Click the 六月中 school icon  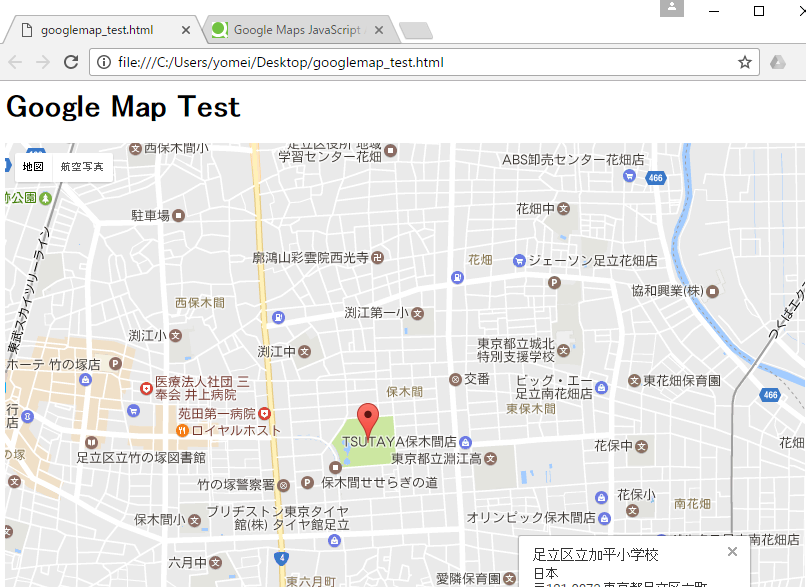pos(215,562)
